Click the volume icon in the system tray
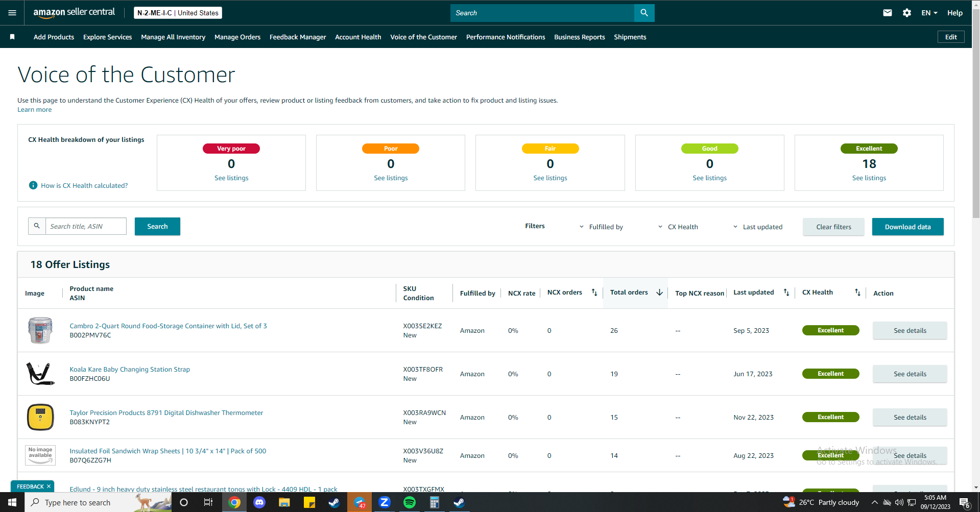The height and width of the screenshot is (512, 980). pyautogui.click(x=899, y=502)
